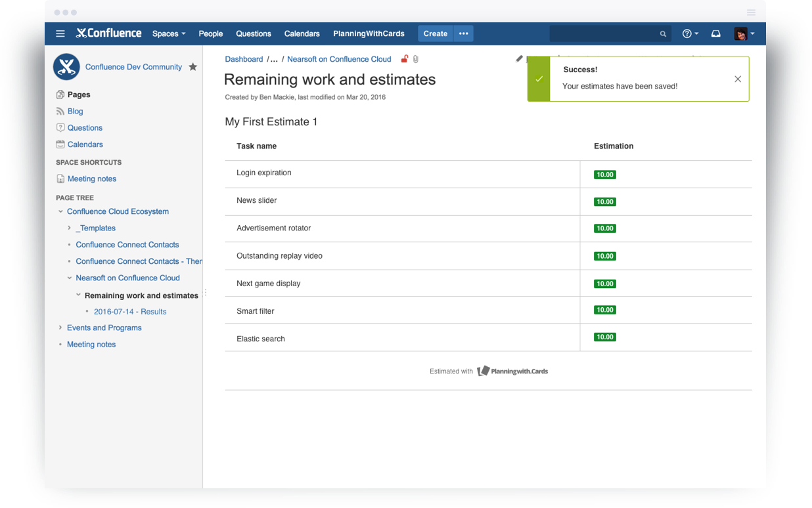Open the sidebar Questions link

(x=85, y=128)
